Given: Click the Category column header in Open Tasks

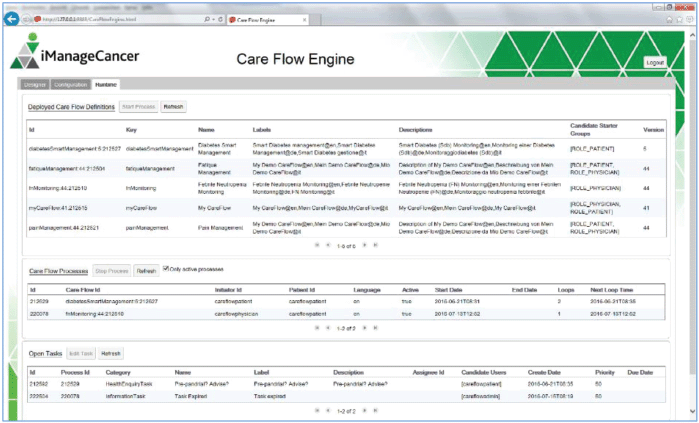Looking at the screenshot, I should click(118, 373).
